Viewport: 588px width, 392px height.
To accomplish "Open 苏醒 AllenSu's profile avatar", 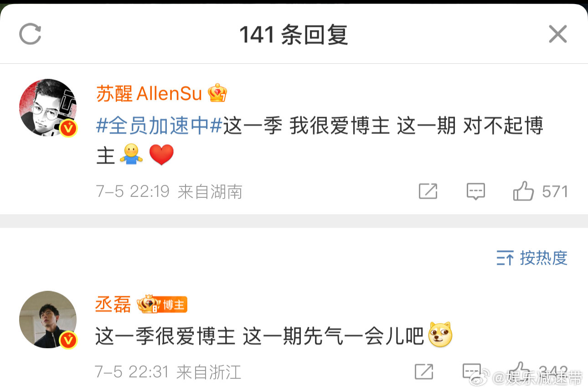I will point(48,108).
